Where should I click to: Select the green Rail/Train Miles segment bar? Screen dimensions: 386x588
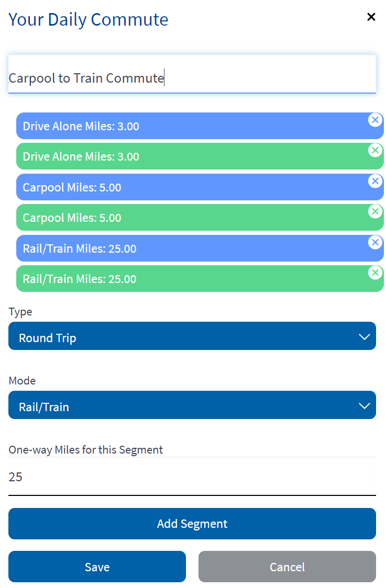[200, 279]
